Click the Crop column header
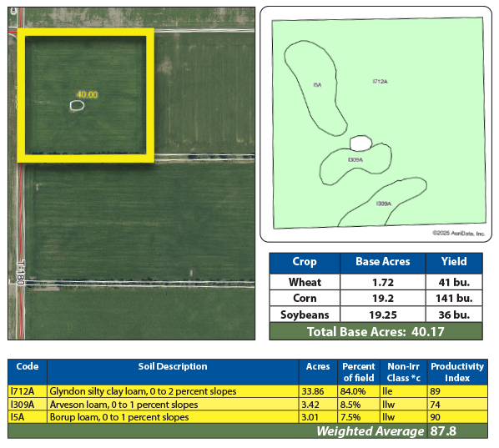The width and height of the screenshot is (499, 448). point(305,263)
